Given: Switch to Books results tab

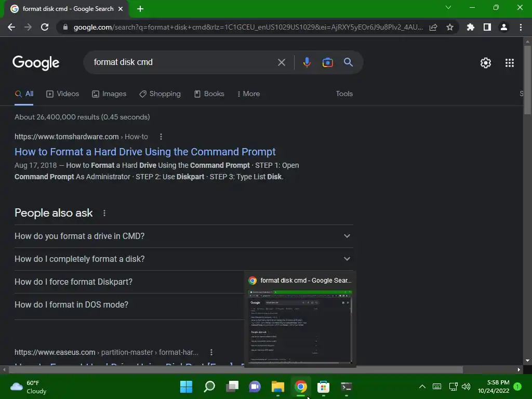Looking at the screenshot, I should pyautogui.click(x=209, y=94).
